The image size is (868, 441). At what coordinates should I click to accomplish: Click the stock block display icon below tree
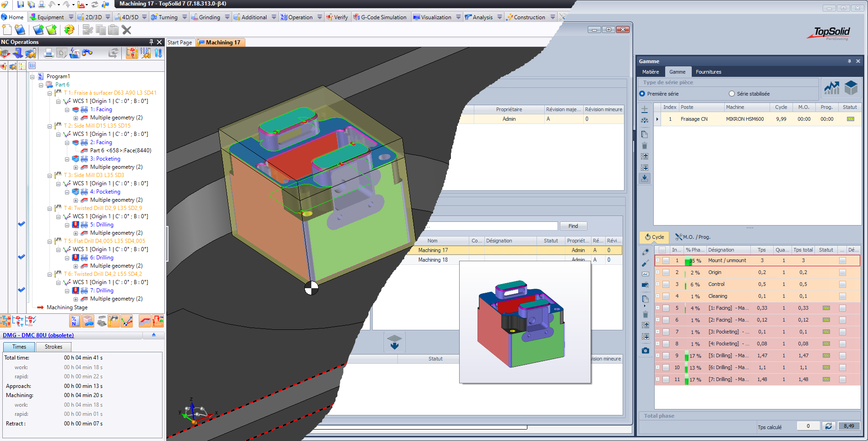click(x=88, y=321)
